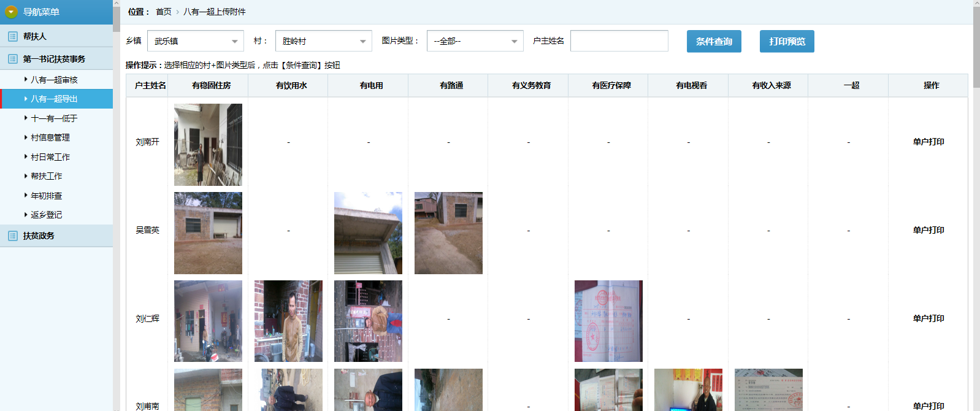The width and height of the screenshot is (980, 411).
Task: Open 刘南开's 有稳固住房 photo
Action: (208, 145)
